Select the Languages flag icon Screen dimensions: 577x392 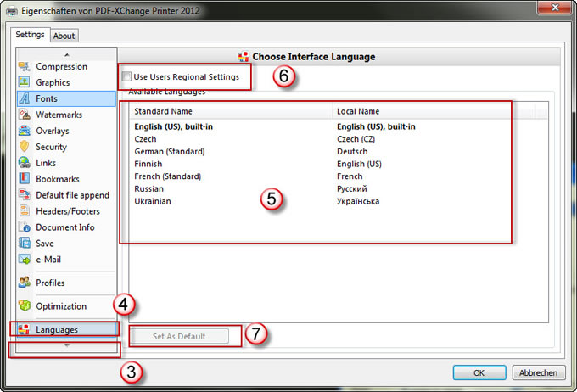[24, 329]
